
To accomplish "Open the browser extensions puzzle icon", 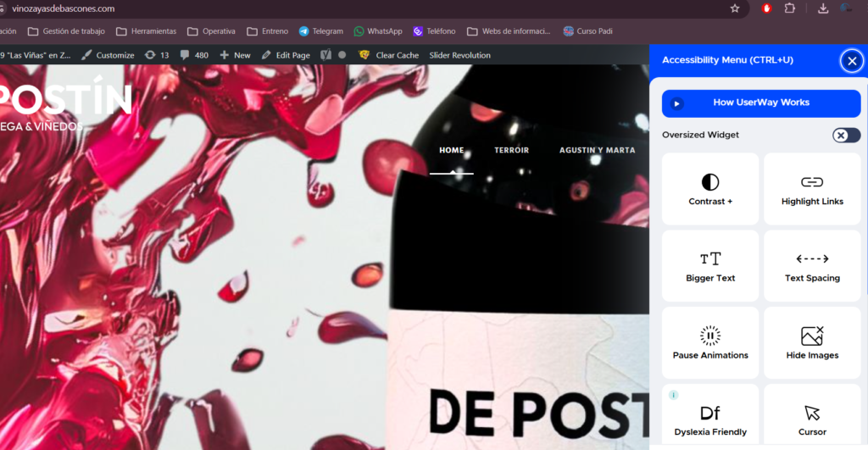I will (790, 8).
